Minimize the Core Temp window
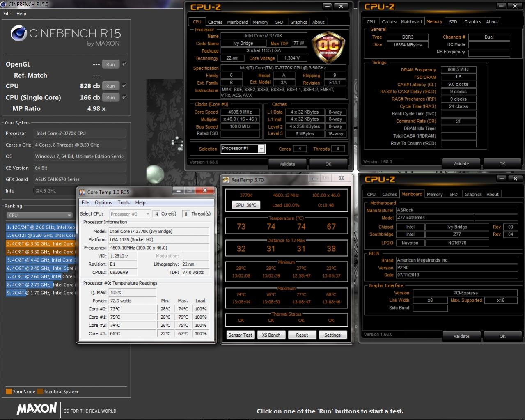Viewport: 525px width, 420px height. pyautogui.click(x=178, y=190)
